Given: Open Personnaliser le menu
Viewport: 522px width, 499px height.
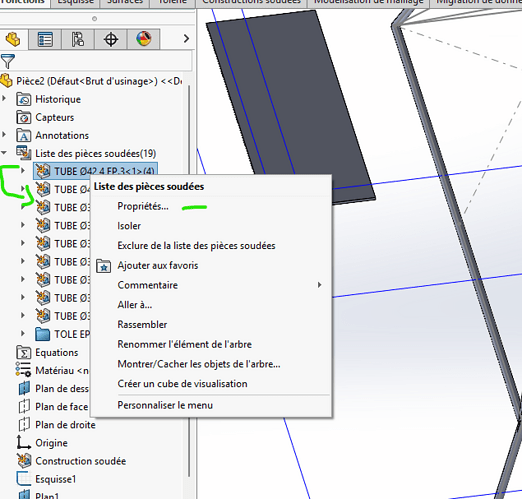Looking at the screenshot, I should click(x=165, y=405).
